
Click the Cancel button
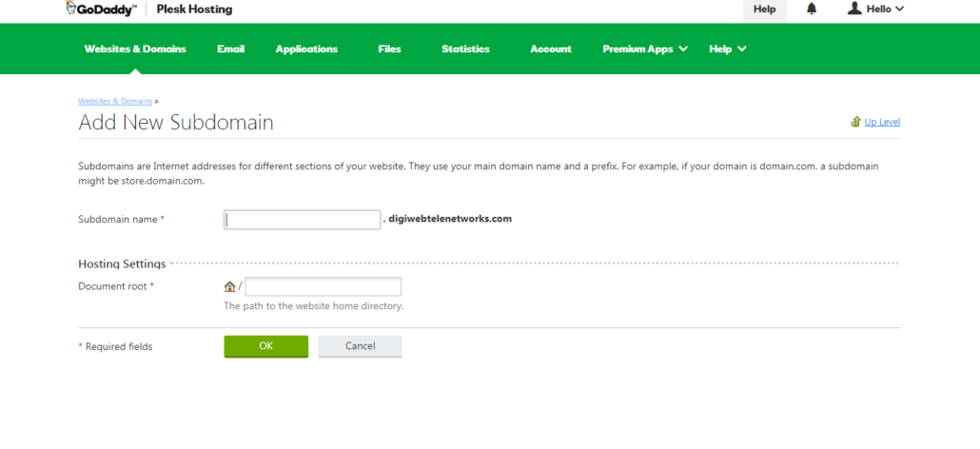[x=360, y=346]
